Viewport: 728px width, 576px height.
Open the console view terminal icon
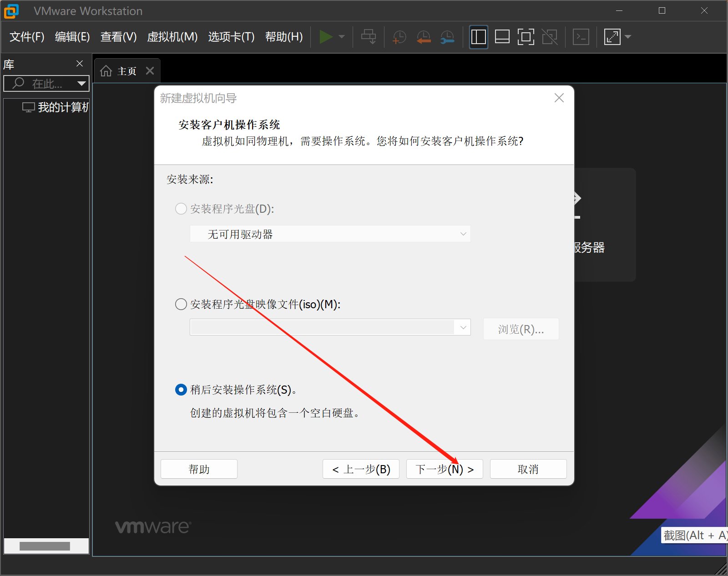(581, 37)
